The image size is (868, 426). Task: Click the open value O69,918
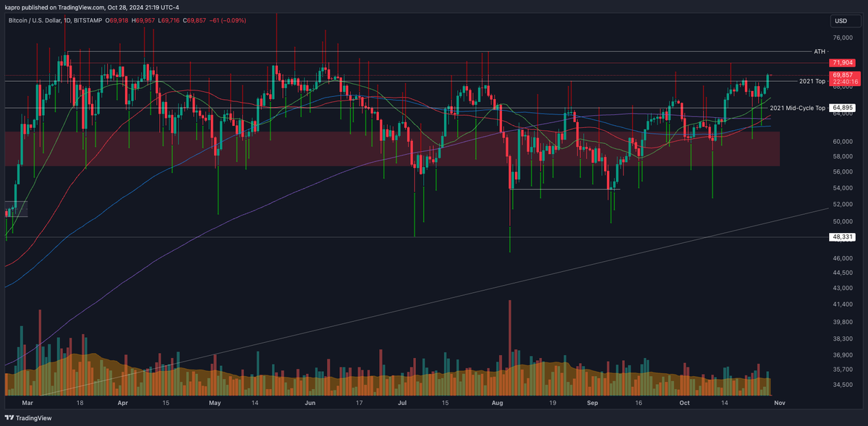[118, 20]
